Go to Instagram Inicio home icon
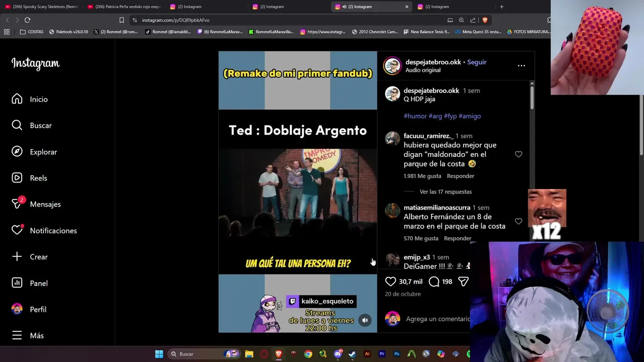 pyautogui.click(x=17, y=99)
